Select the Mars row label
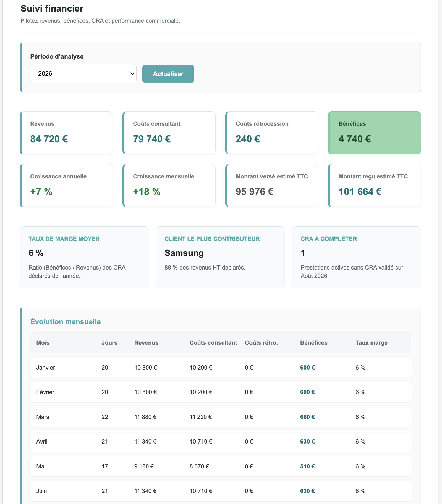 pyautogui.click(x=43, y=417)
